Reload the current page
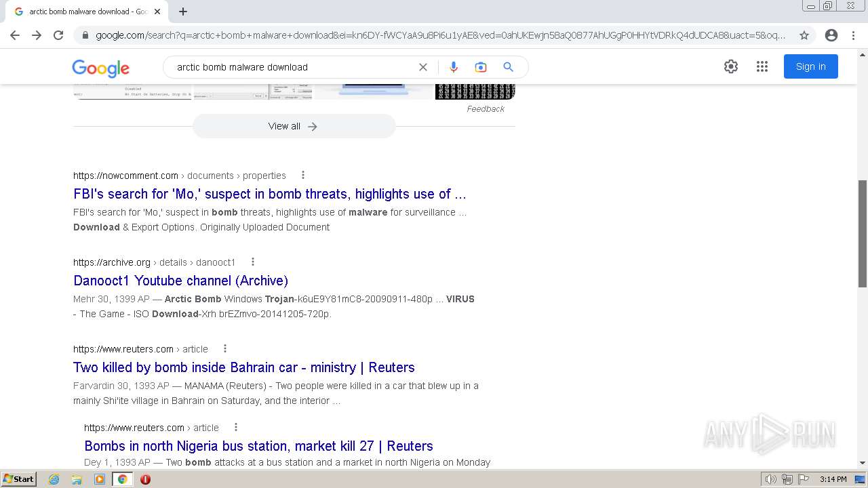Viewport: 868px width, 488px height. point(58,35)
